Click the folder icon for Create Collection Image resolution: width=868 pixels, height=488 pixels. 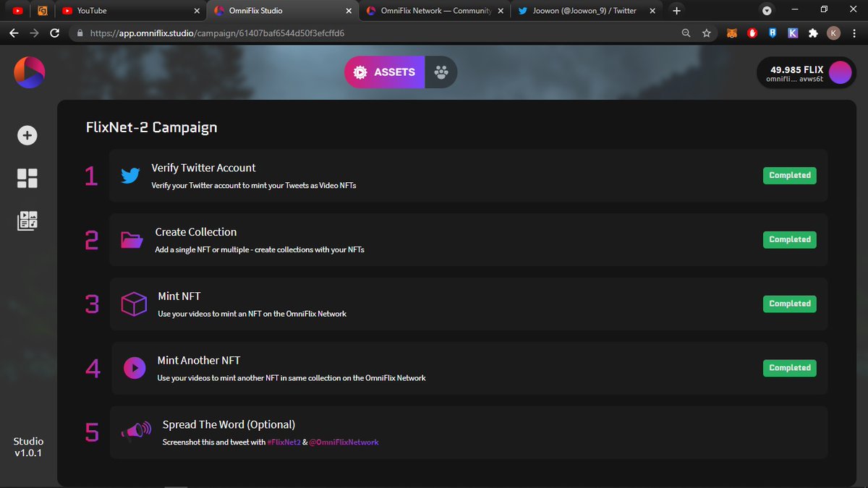pos(132,239)
